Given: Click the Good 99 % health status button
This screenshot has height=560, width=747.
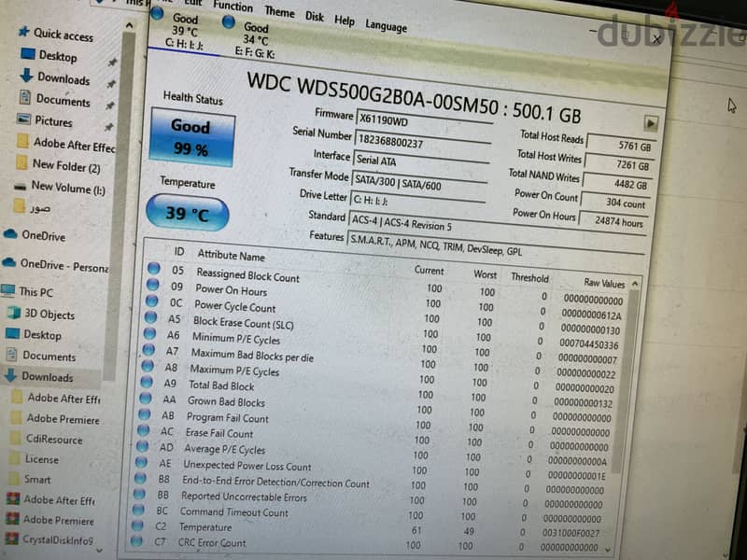Looking at the screenshot, I should tap(192, 137).
